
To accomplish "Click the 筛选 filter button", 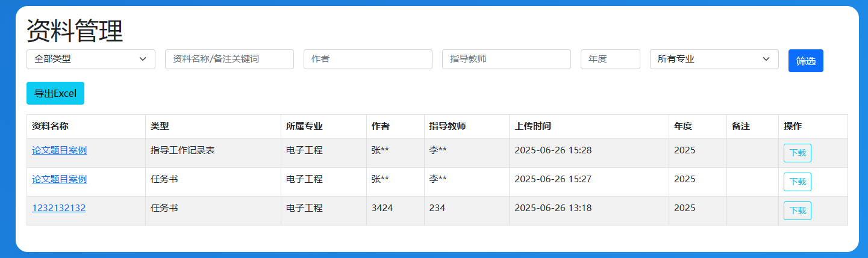I will pyautogui.click(x=806, y=61).
